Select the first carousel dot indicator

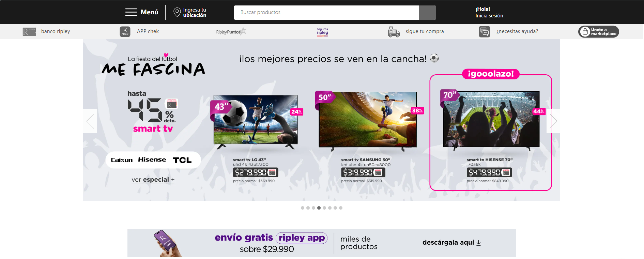tap(303, 208)
